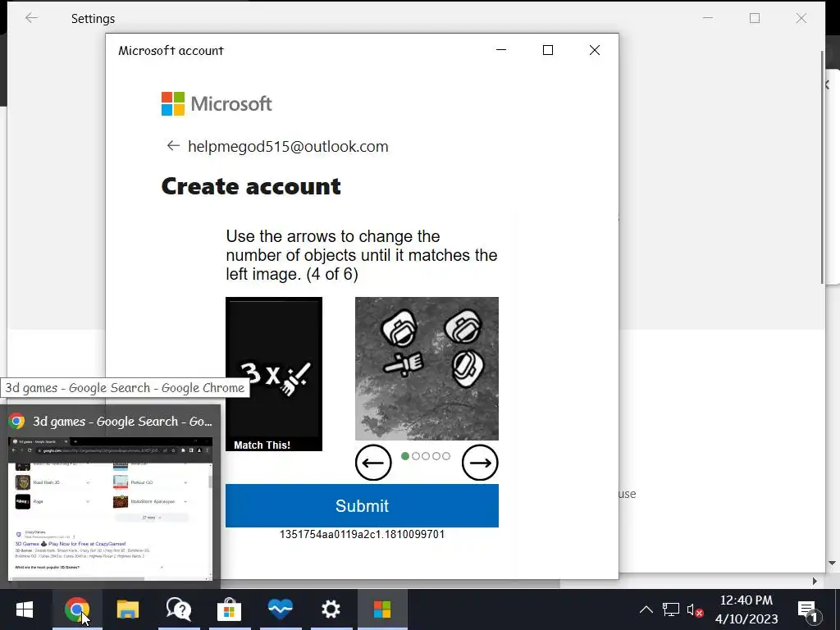This screenshot has width=840, height=630.
Task: Click the puzzle image with bags and brush
Action: (x=427, y=368)
